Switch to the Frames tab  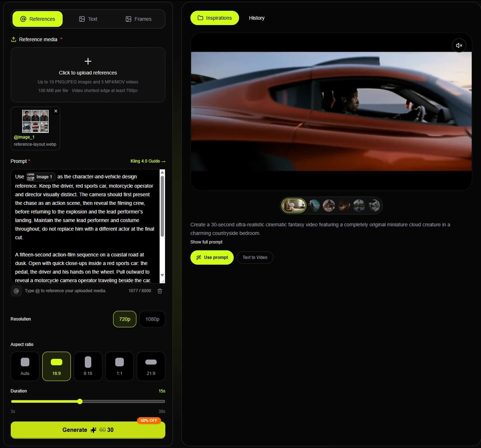coord(139,19)
